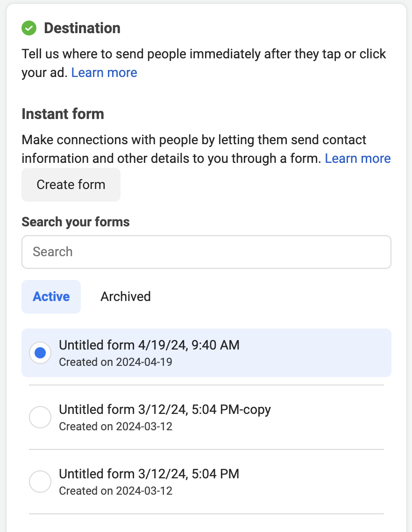Screen dimensions: 412x532
Task: Focus the Search your forms input field
Action: pos(206,252)
